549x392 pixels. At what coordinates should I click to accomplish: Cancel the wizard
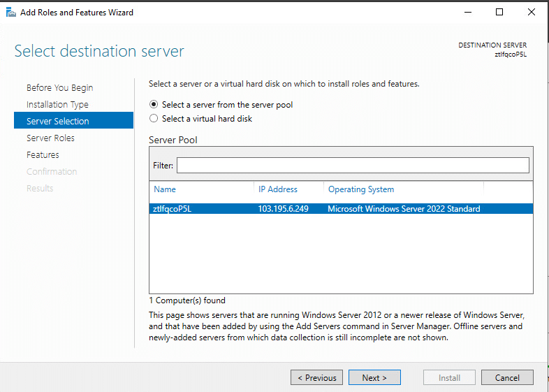pos(507,378)
